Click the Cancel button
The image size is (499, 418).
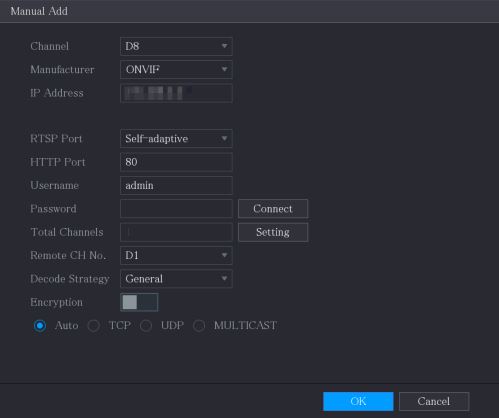(434, 401)
